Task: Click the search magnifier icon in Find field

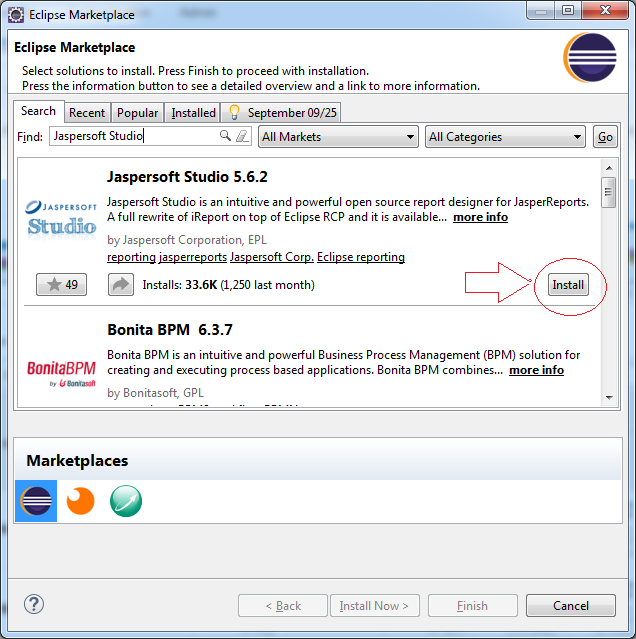Action: tap(225, 136)
